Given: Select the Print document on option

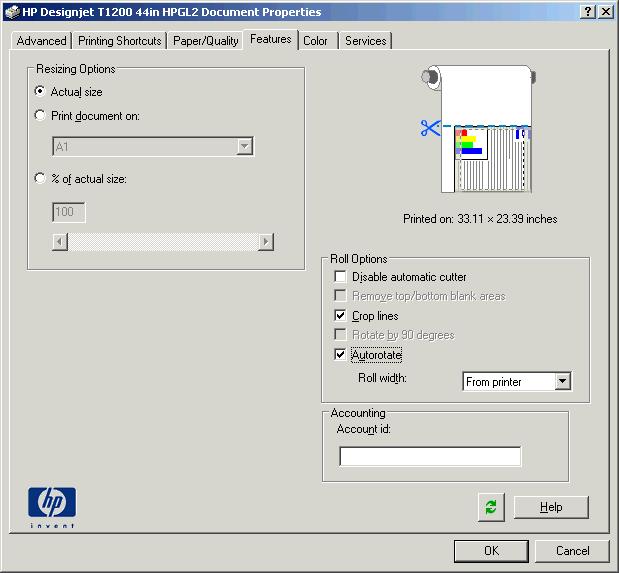Looking at the screenshot, I should click(x=40, y=116).
